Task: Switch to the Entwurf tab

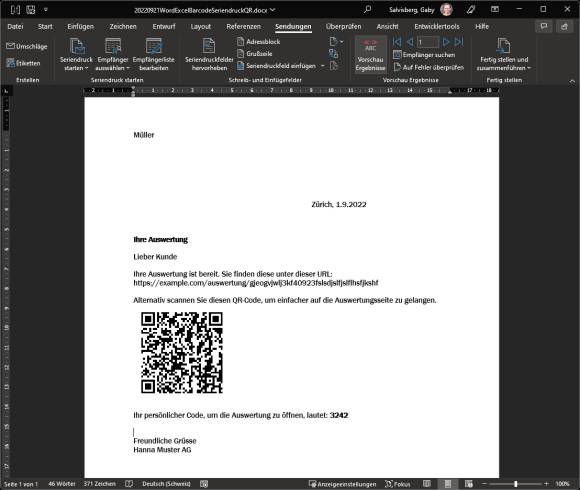Action: point(164,26)
